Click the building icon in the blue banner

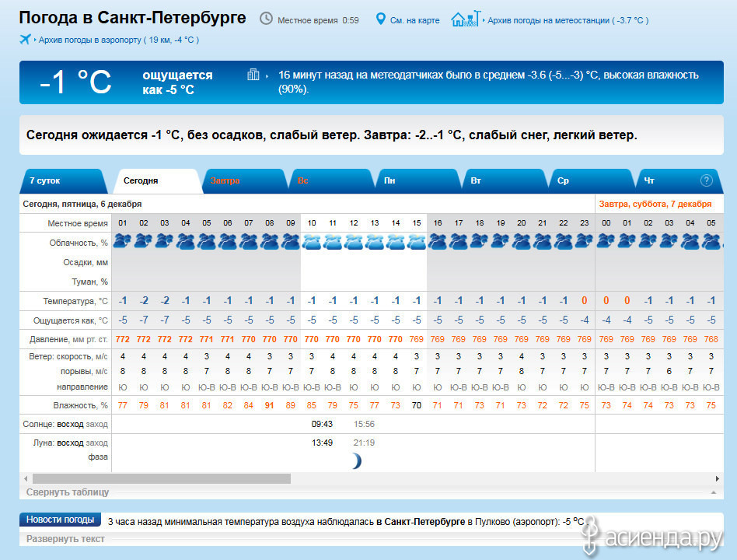click(253, 75)
